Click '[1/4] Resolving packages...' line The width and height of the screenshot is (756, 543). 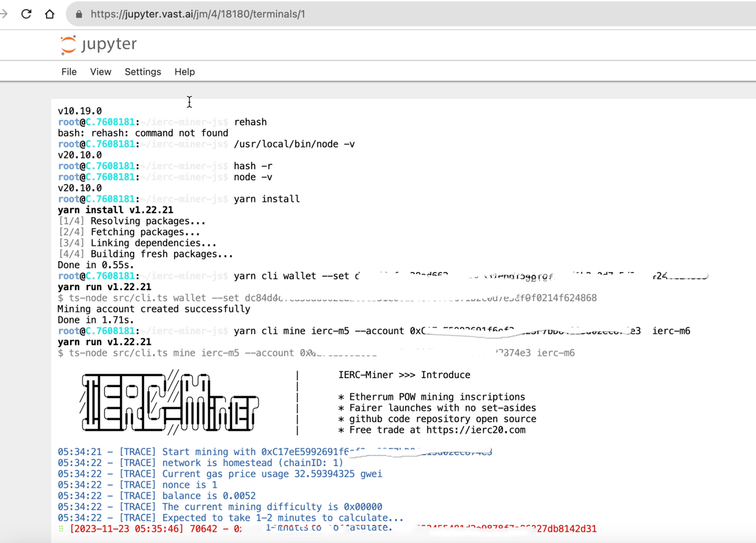[x=132, y=221]
